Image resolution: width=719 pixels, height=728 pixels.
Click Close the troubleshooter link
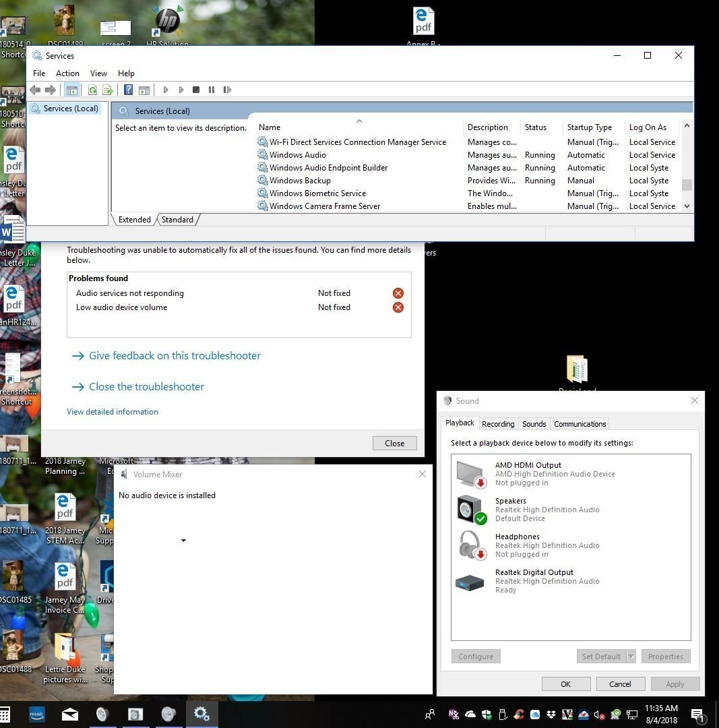tap(146, 387)
